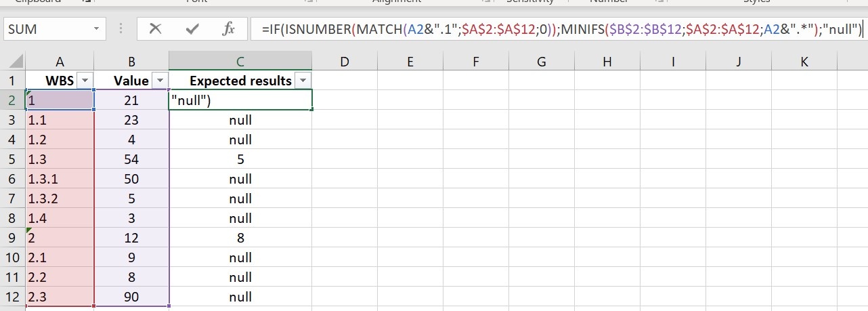The width and height of the screenshot is (868, 311).
Task: Select WBS cell 1.3
Action: point(60,159)
